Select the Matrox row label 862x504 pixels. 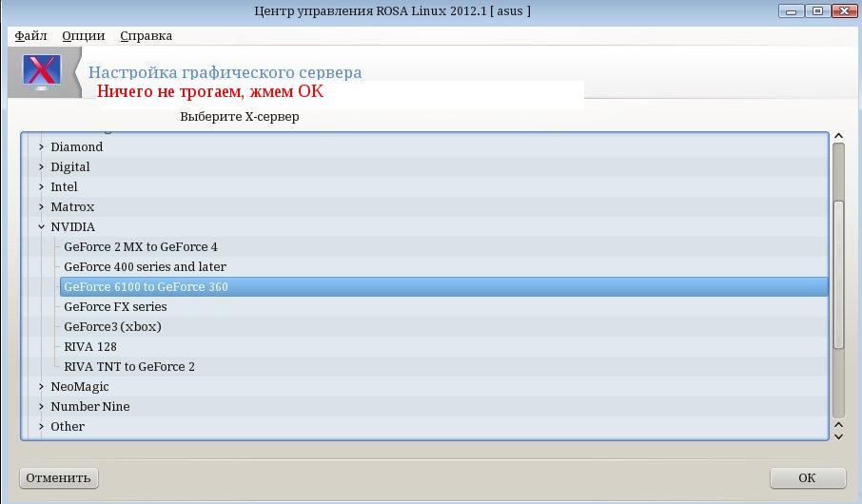(72, 206)
